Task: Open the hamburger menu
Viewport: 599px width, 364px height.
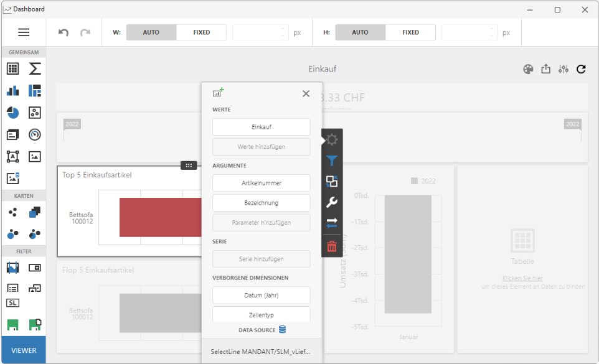Action: coord(24,32)
